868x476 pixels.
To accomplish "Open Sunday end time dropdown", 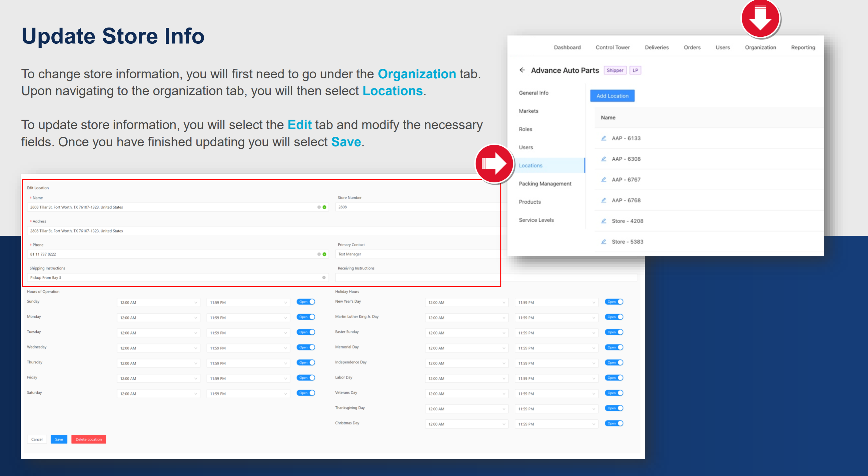I will [248, 302].
